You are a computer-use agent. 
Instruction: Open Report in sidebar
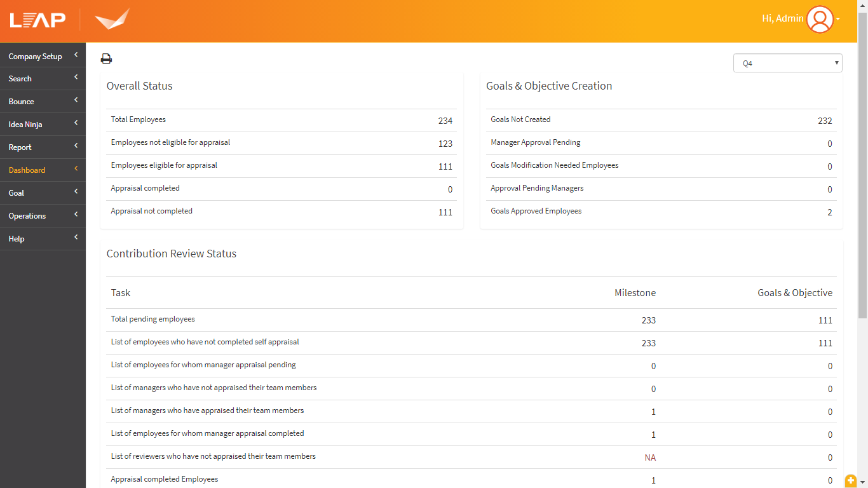tap(20, 147)
